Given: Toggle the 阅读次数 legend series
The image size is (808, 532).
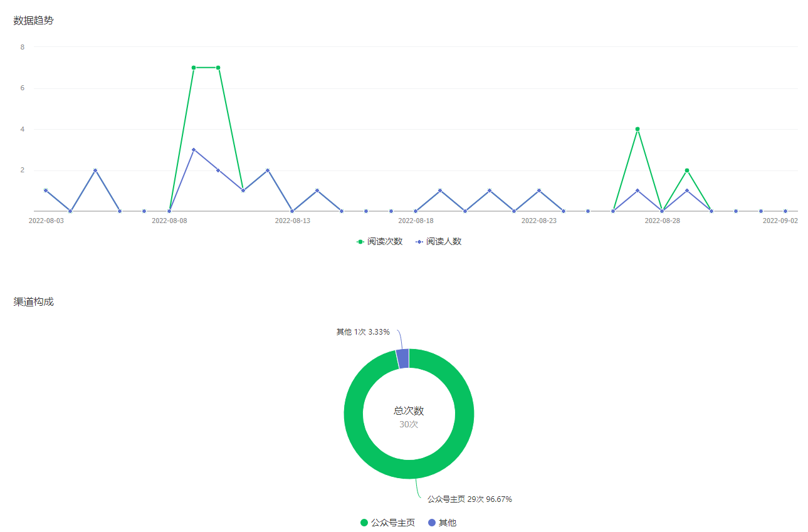Looking at the screenshot, I should [x=380, y=241].
